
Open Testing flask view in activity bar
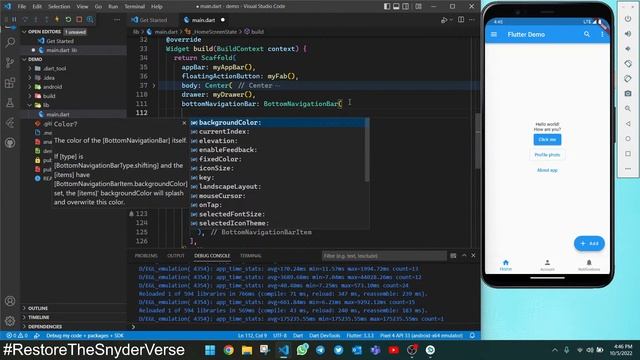point(10,102)
